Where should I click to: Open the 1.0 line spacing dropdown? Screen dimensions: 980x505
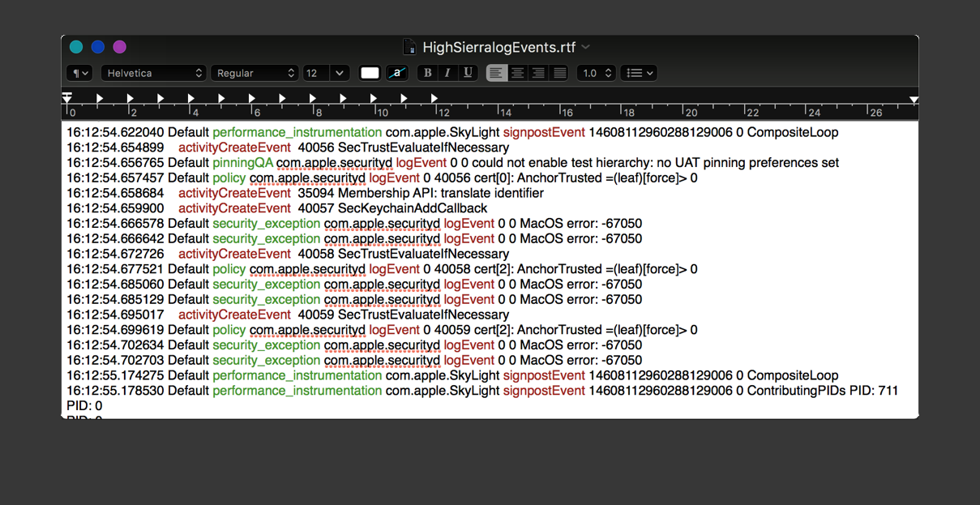(x=596, y=73)
